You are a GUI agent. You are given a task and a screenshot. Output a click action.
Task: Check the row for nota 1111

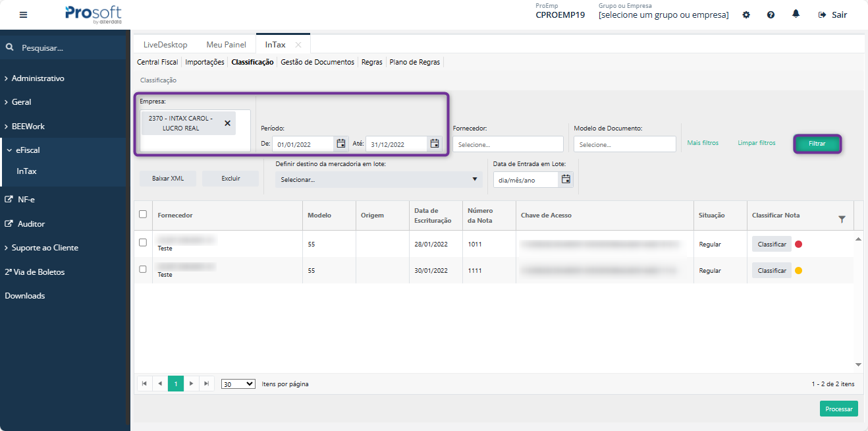(x=143, y=269)
